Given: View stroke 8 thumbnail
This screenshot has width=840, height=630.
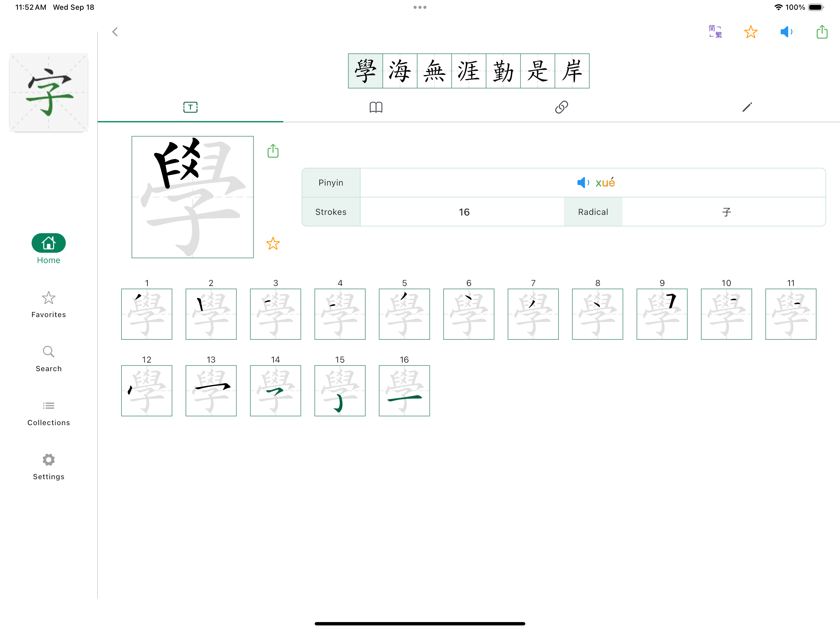Looking at the screenshot, I should (598, 314).
